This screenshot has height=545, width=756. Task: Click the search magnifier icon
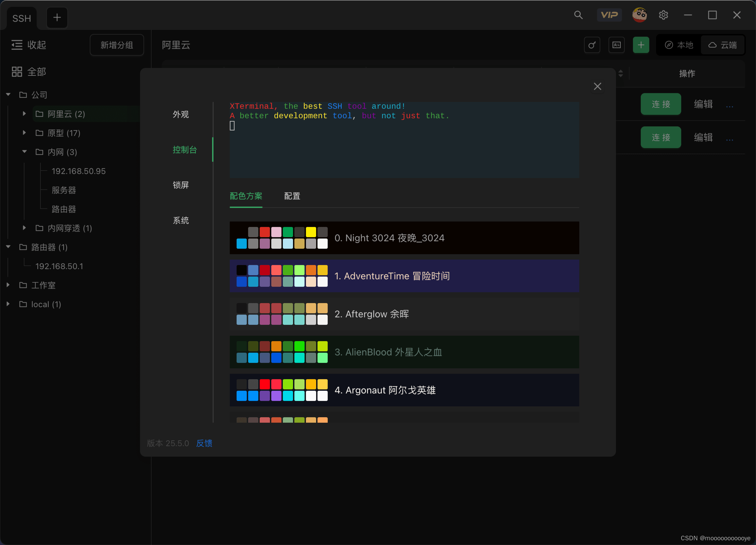click(578, 15)
